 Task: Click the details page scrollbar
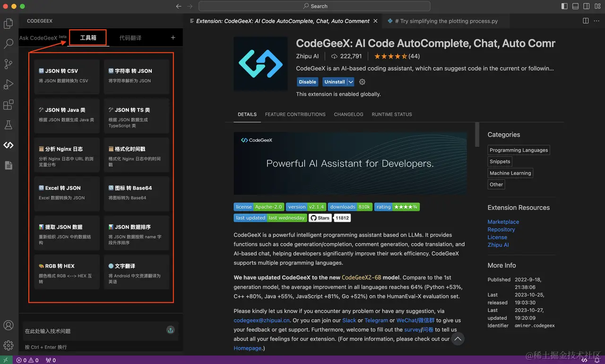pyautogui.click(x=477, y=135)
